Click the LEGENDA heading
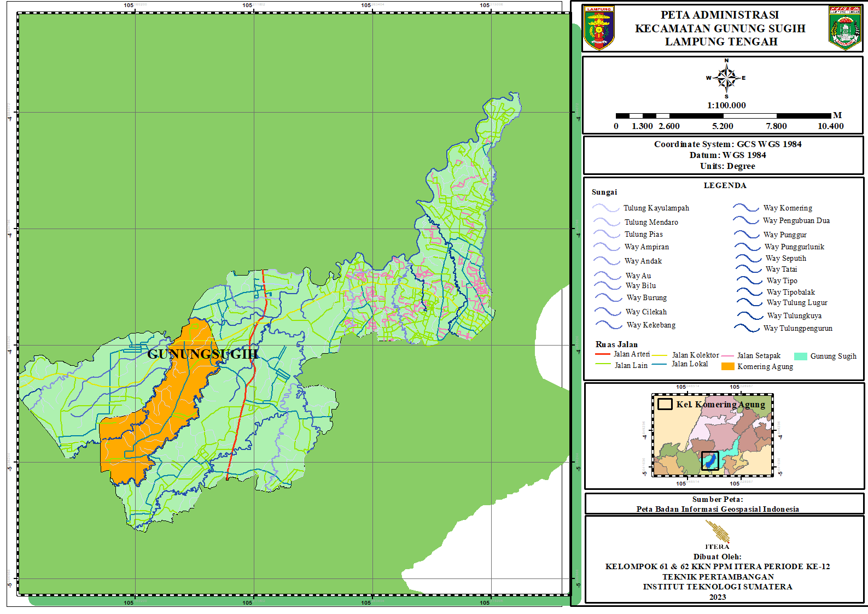 pos(725,185)
